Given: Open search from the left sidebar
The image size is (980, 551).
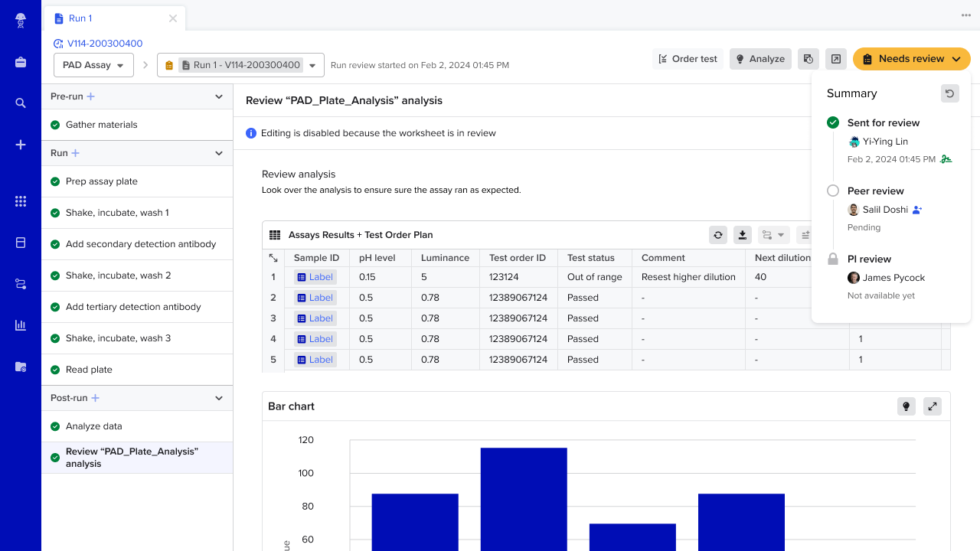Looking at the screenshot, I should [x=21, y=103].
